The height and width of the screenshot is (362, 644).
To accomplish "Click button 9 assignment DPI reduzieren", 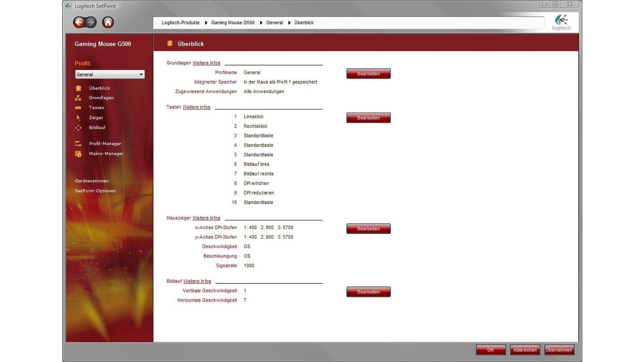I will [259, 193].
